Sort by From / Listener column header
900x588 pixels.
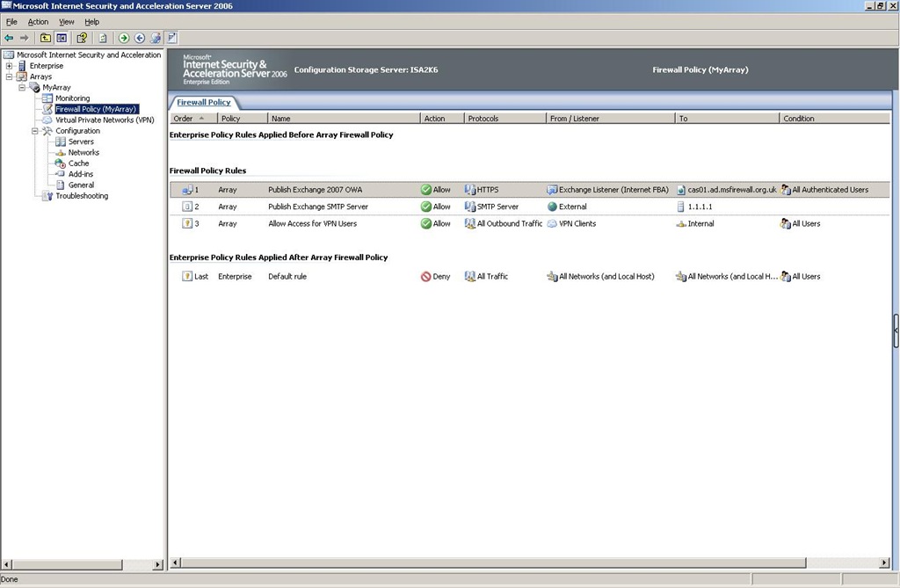pos(611,119)
